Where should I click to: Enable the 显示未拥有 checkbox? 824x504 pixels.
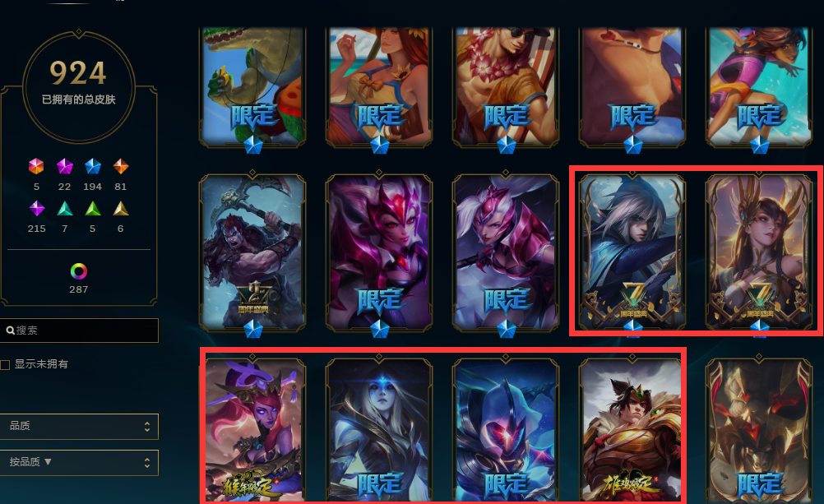[x=5, y=365]
